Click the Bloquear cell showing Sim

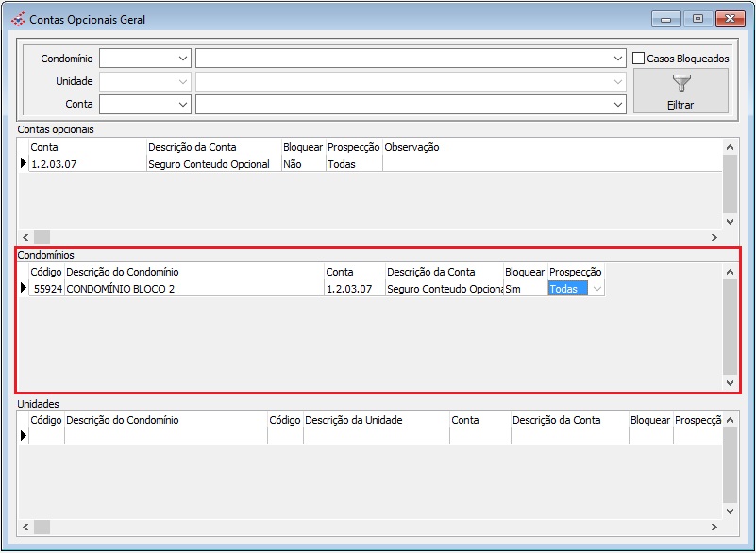point(524,289)
